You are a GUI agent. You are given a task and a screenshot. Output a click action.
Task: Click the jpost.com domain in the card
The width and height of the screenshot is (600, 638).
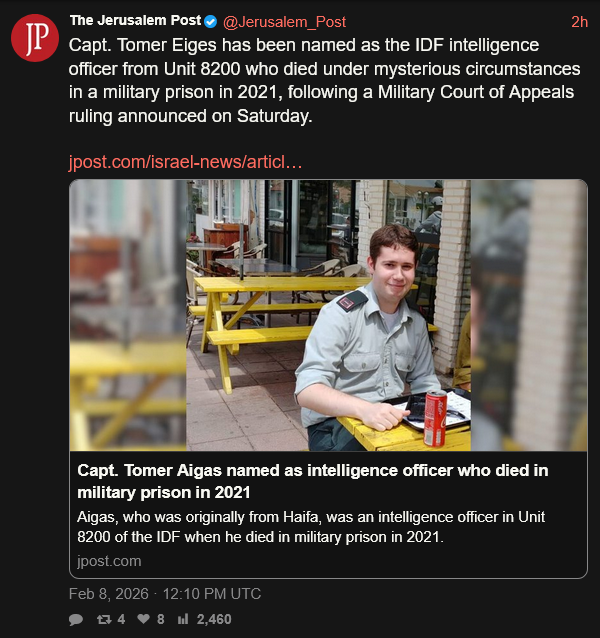[109, 560]
